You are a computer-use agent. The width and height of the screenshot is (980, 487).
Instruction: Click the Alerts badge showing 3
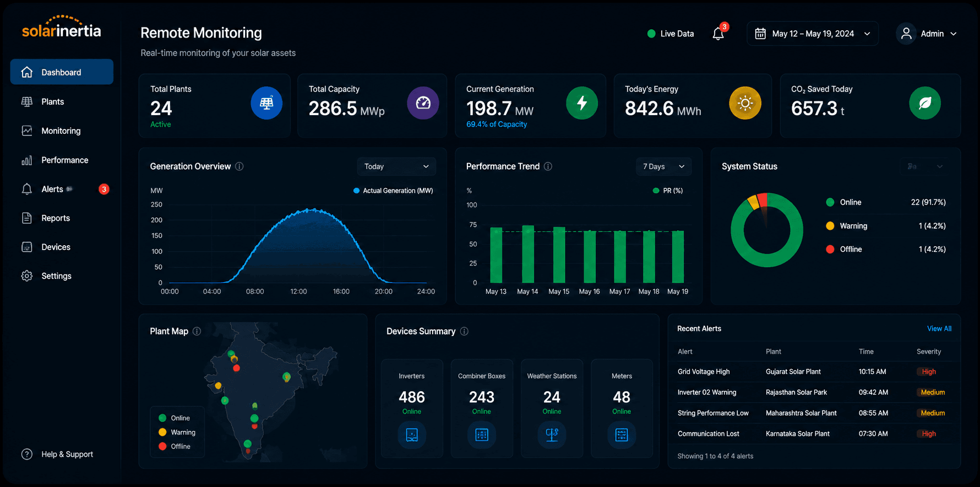click(x=104, y=189)
